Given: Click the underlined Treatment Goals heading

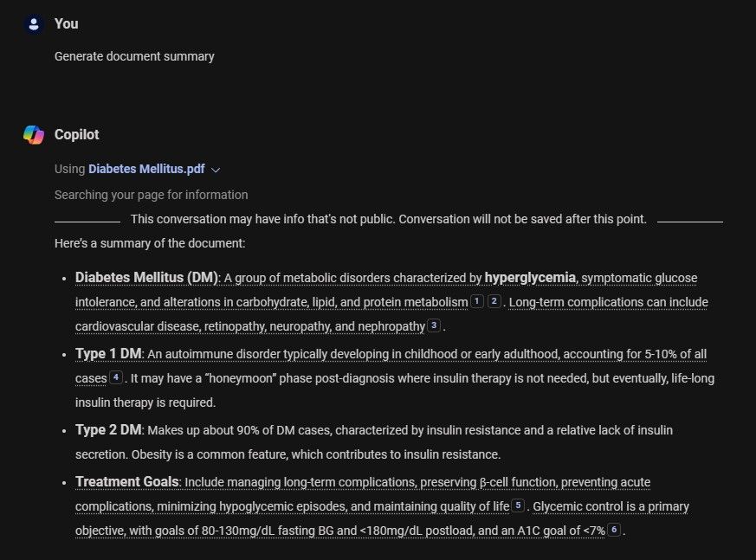Looking at the screenshot, I should tap(126, 481).
